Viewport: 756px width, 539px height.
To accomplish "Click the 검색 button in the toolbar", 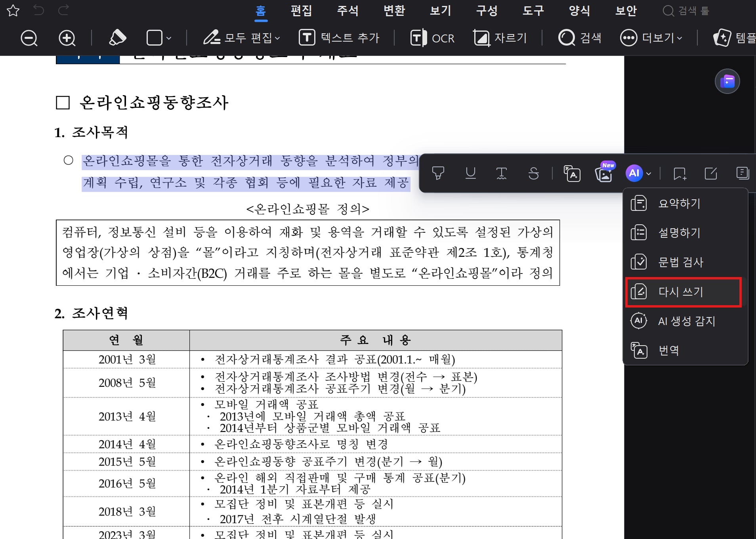I will pyautogui.click(x=580, y=38).
